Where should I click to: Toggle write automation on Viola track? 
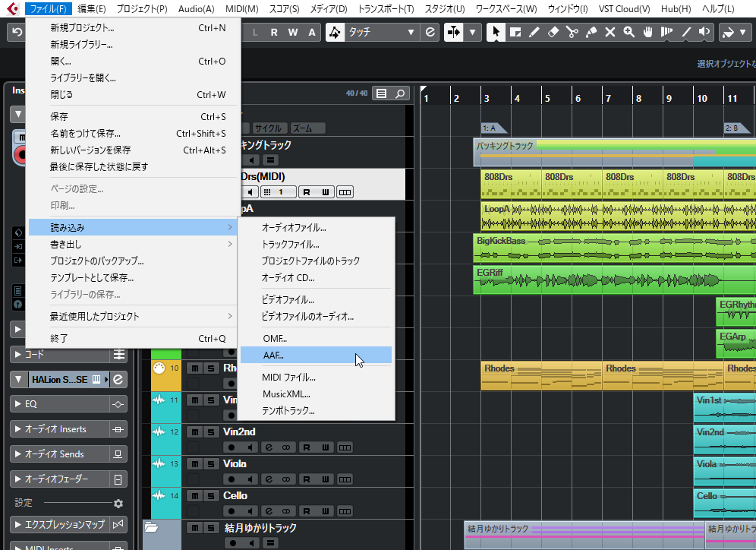pos(326,479)
